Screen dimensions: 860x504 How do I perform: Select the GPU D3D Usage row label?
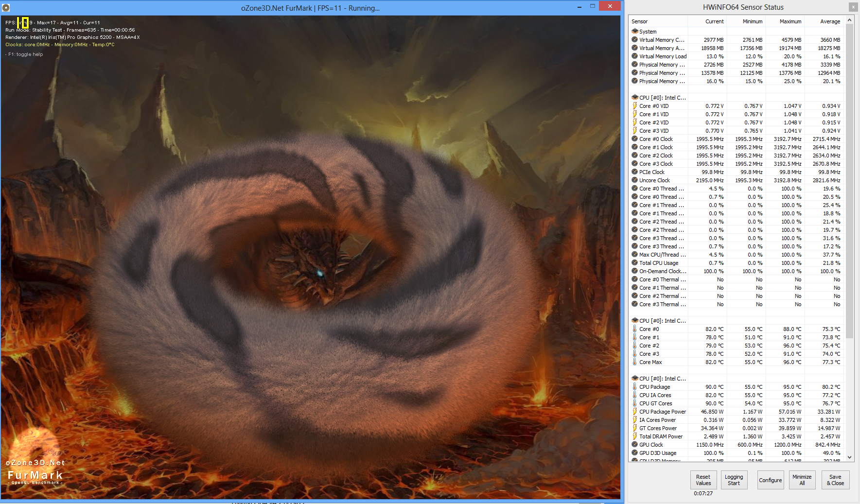click(x=658, y=453)
